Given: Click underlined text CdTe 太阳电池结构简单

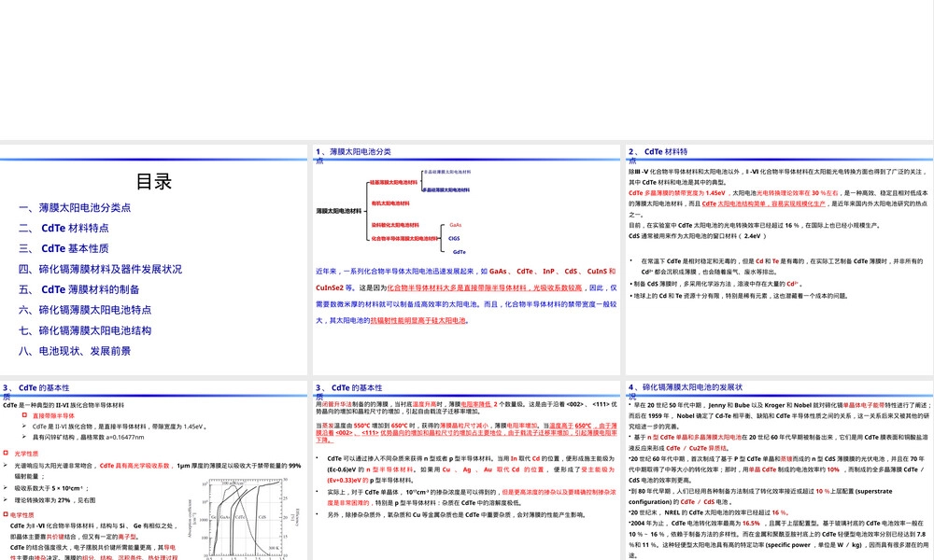Looking at the screenshot, I should [x=736, y=203].
